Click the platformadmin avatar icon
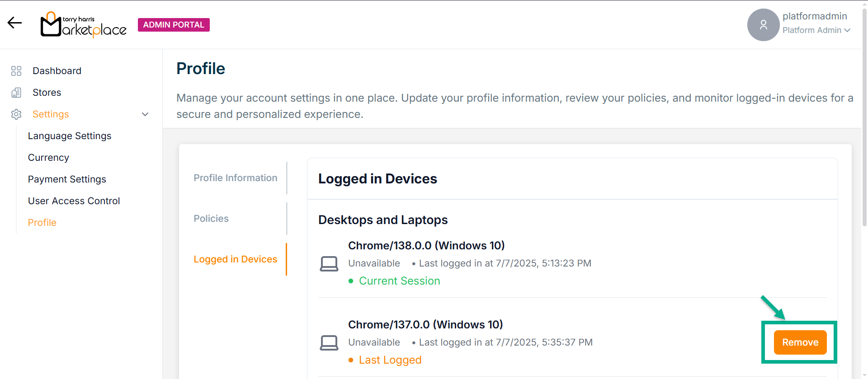 [763, 25]
